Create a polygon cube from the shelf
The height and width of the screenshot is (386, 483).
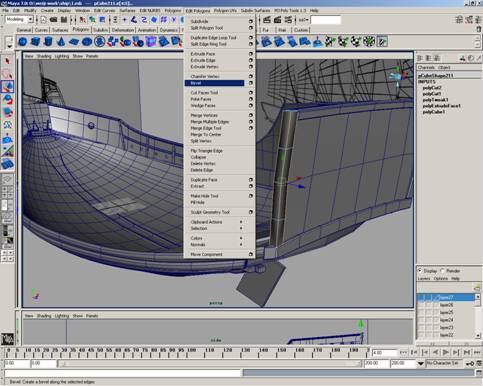35,42
